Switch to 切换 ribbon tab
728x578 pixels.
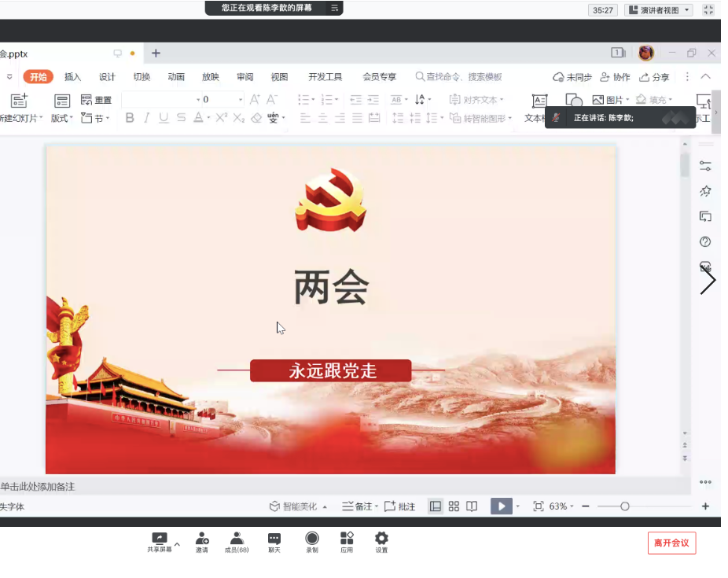click(x=142, y=76)
